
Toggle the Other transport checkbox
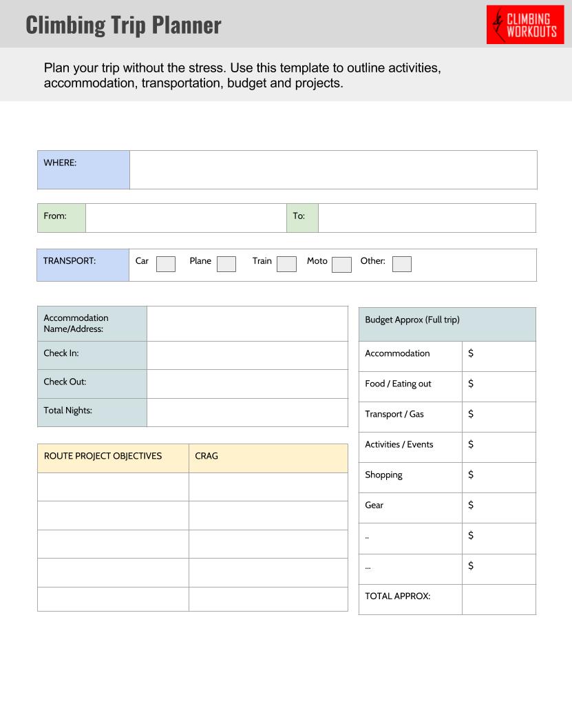point(402,264)
